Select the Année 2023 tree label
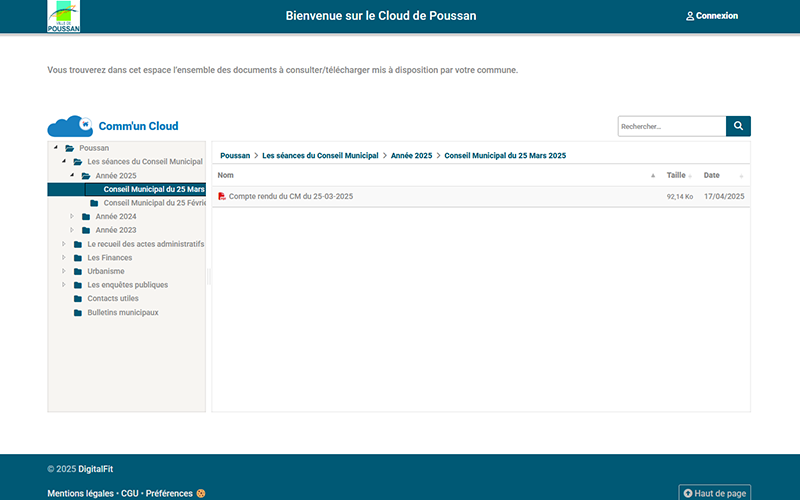The width and height of the screenshot is (800, 500). pyautogui.click(x=116, y=231)
